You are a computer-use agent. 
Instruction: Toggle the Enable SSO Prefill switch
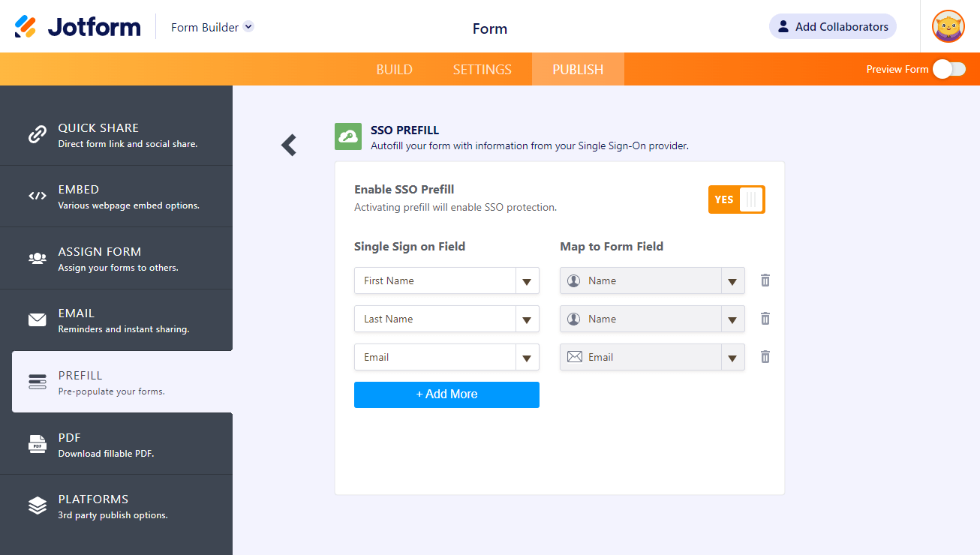coord(736,199)
